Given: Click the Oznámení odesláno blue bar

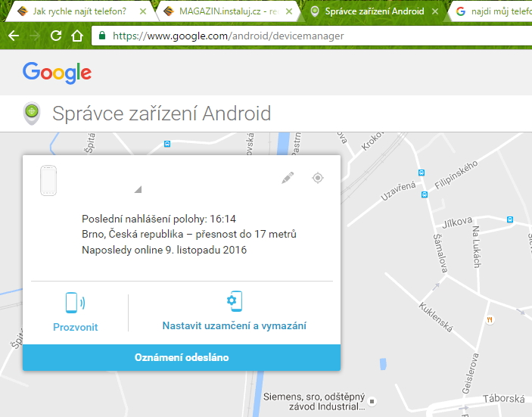Looking at the screenshot, I should pos(182,358).
